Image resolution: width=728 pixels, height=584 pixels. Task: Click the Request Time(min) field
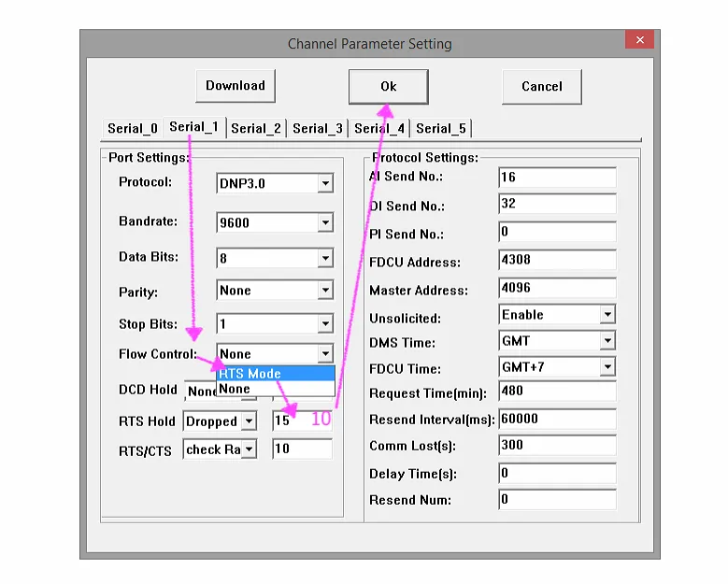(558, 391)
